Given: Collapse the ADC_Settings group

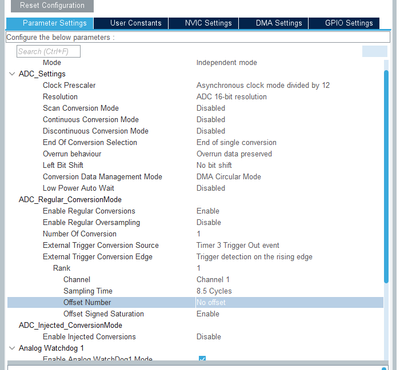Looking at the screenshot, I should pyautogui.click(x=12, y=74).
